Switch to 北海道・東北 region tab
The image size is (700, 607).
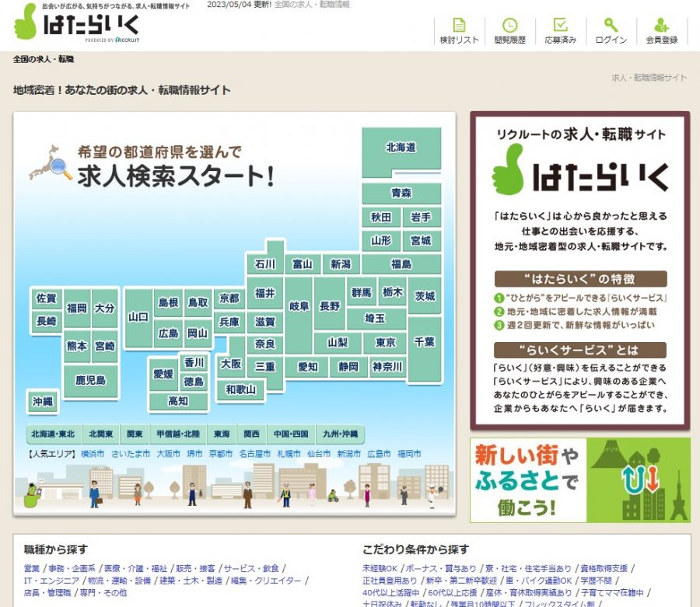(53, 434)
